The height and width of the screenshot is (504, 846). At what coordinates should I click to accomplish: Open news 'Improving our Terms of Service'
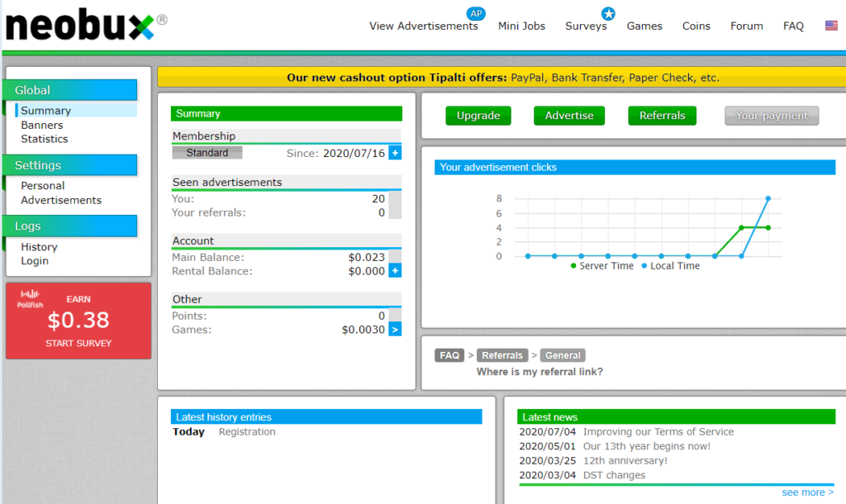pos(658,431)
